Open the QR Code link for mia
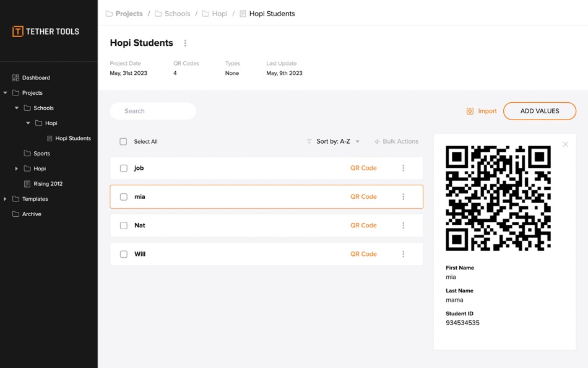 (363, 197)
